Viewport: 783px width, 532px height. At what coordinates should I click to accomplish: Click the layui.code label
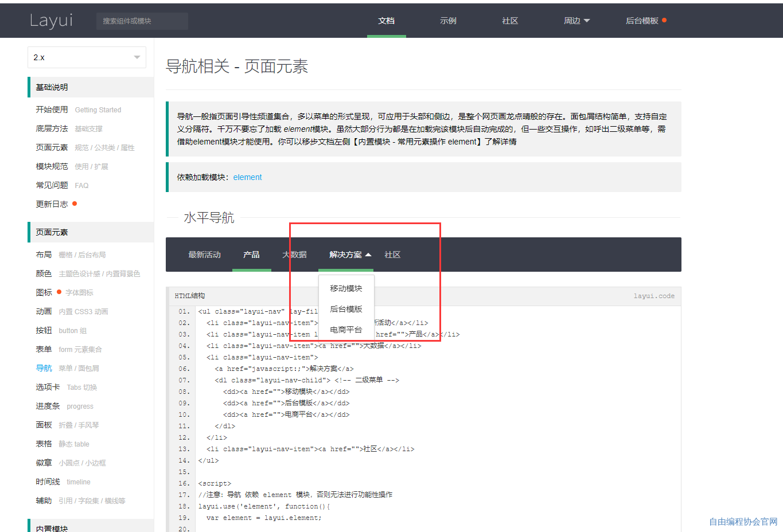pos(654,296)
